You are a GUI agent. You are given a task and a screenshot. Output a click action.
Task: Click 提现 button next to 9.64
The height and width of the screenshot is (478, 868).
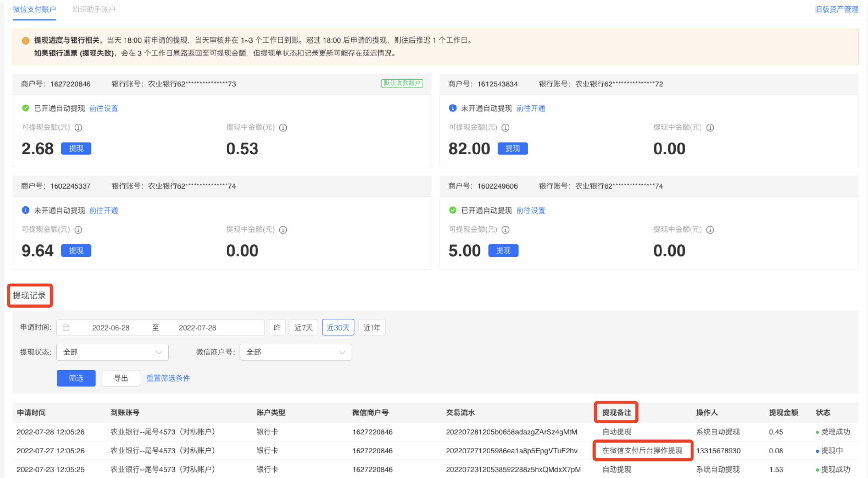coord(76,251)
